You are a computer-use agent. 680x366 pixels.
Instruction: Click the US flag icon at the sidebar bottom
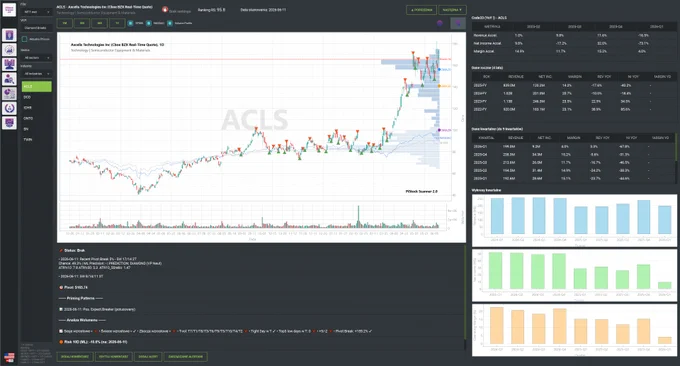click(9, 358)
